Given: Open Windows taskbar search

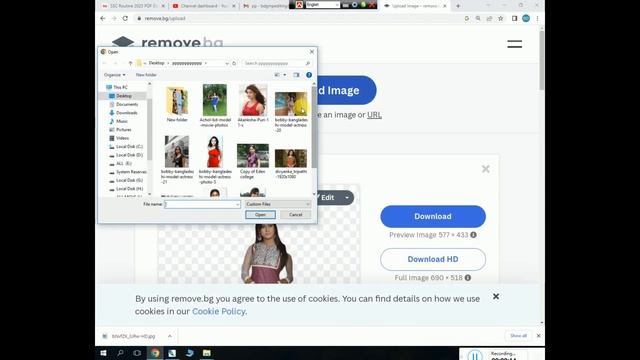Looking at the screenshot, I should [120, 353].
